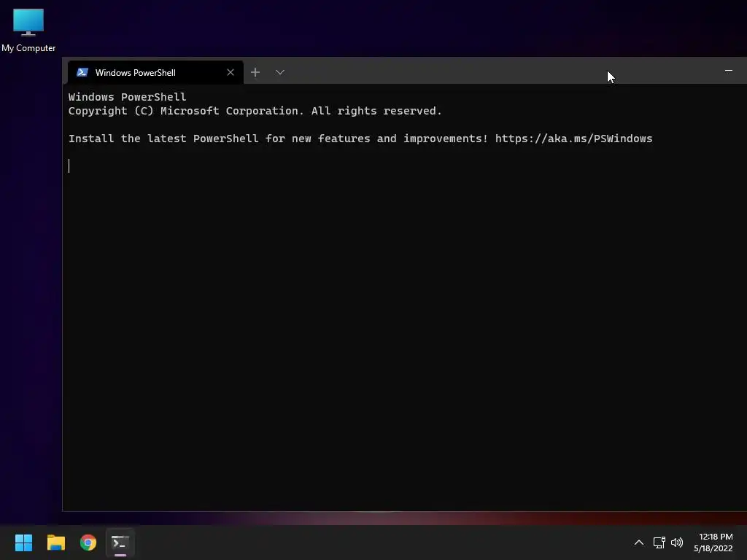
Task: Open the My Computer desktop icon
Action: point(28,29)
